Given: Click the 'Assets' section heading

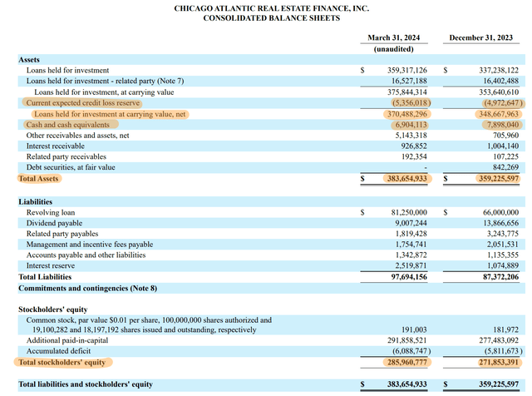Looking at the screenshot, I should (29, 60).
